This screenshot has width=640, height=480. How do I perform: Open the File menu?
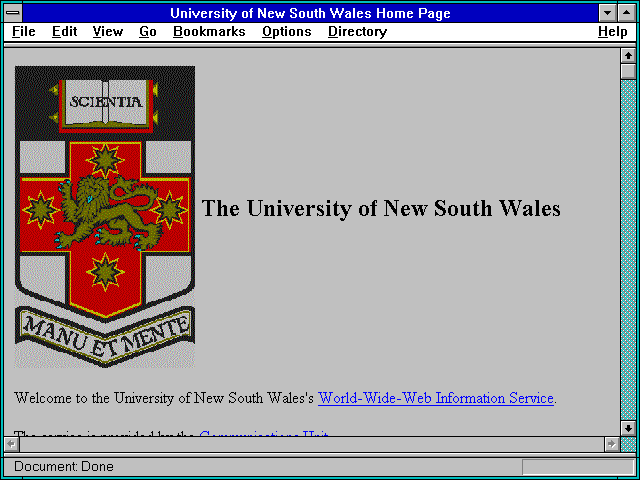[24, 32]
